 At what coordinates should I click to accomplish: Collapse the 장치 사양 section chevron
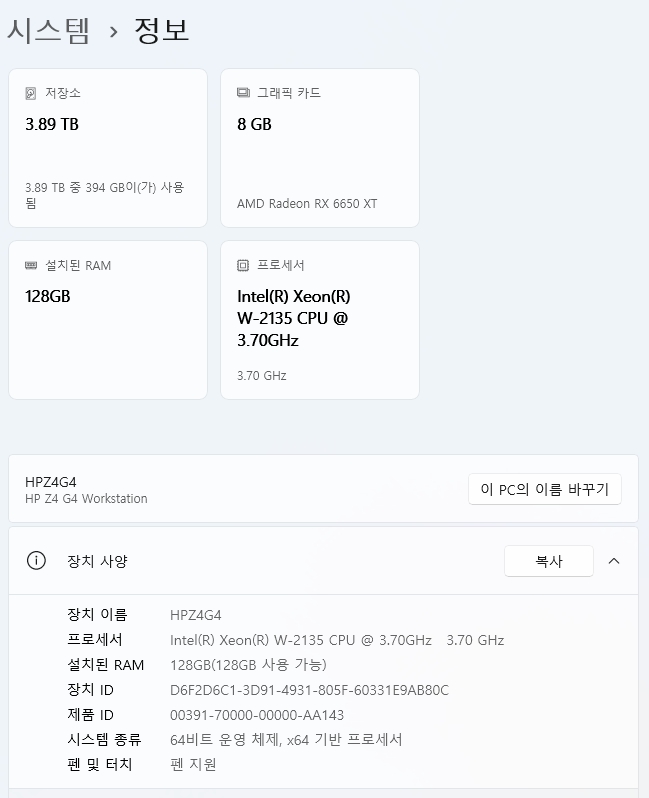(614, 561)
